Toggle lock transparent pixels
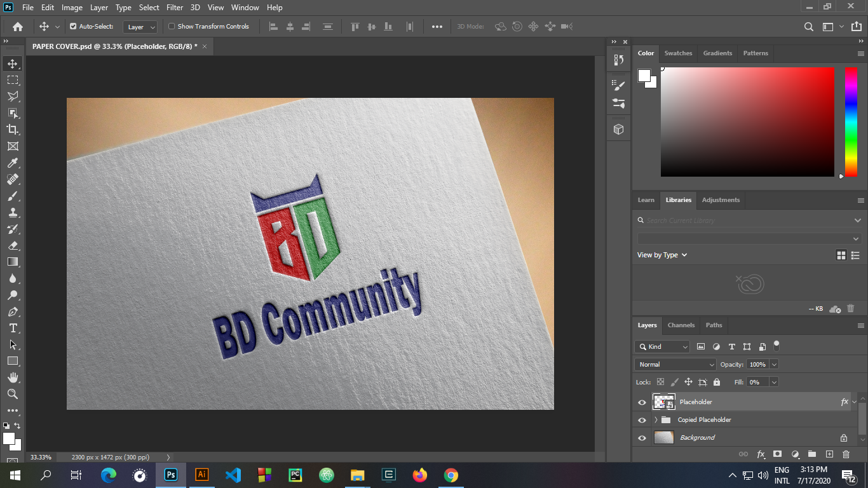Screen dimensions: 868x488 [660, 382]
